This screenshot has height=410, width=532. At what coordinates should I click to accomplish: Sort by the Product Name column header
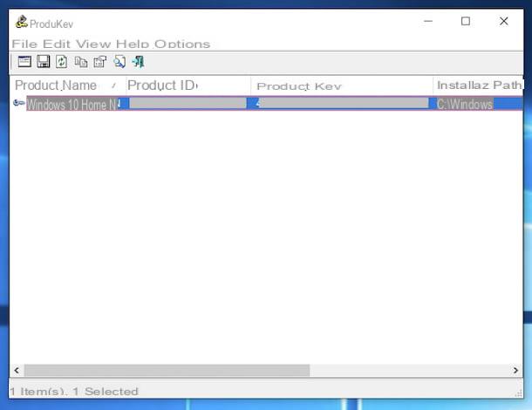(67, 85)
